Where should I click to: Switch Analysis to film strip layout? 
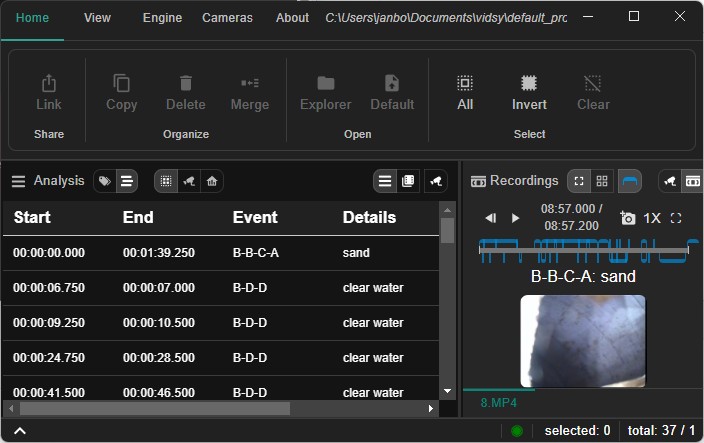pyautogui.click(x=408, y=181)
